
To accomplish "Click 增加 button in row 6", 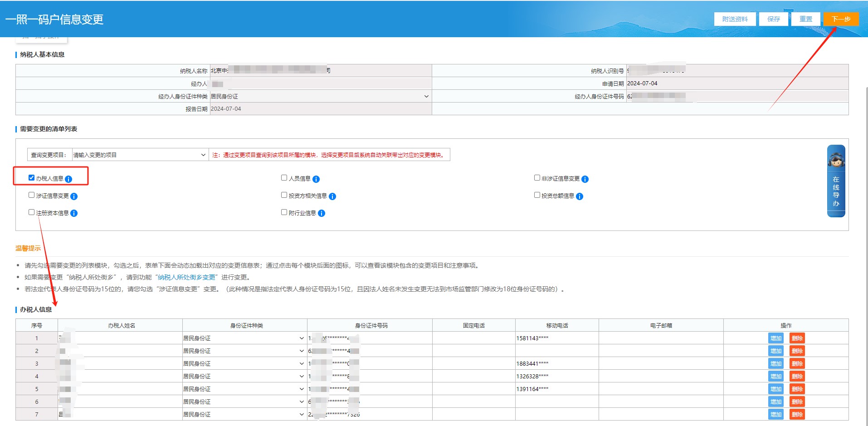I will (776, 402).
